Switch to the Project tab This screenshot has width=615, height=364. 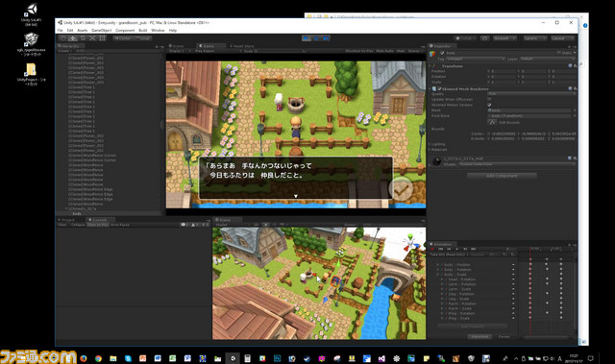click(x=66, y=220)
